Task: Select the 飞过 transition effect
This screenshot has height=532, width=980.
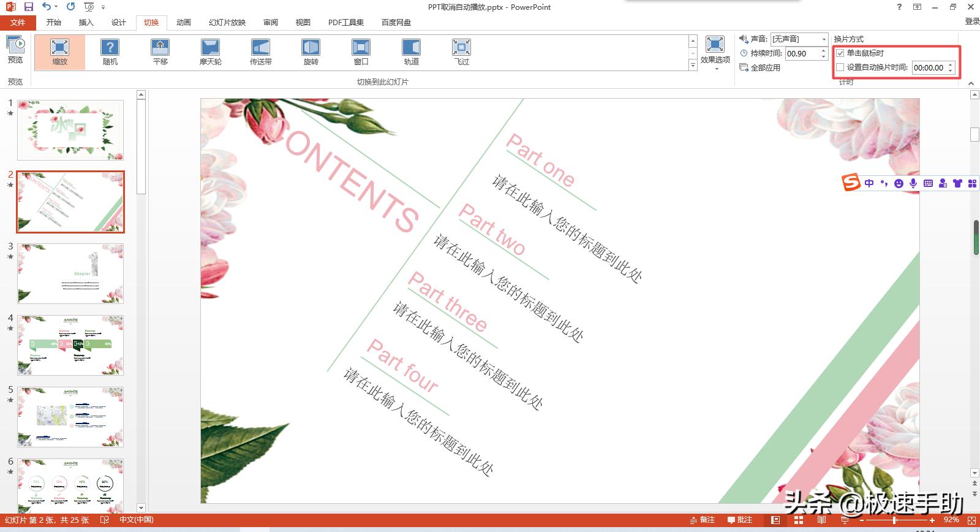Action: (x=462, y=52)
